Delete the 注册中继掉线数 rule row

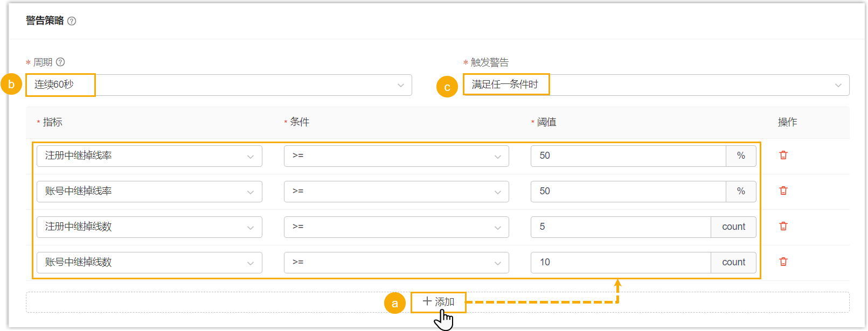click(783, 226)
